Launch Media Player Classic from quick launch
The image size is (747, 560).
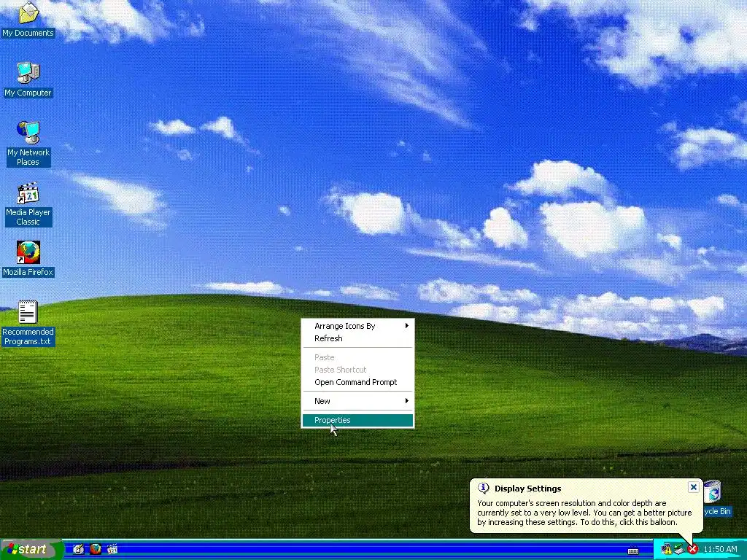(x=112, y=549)
